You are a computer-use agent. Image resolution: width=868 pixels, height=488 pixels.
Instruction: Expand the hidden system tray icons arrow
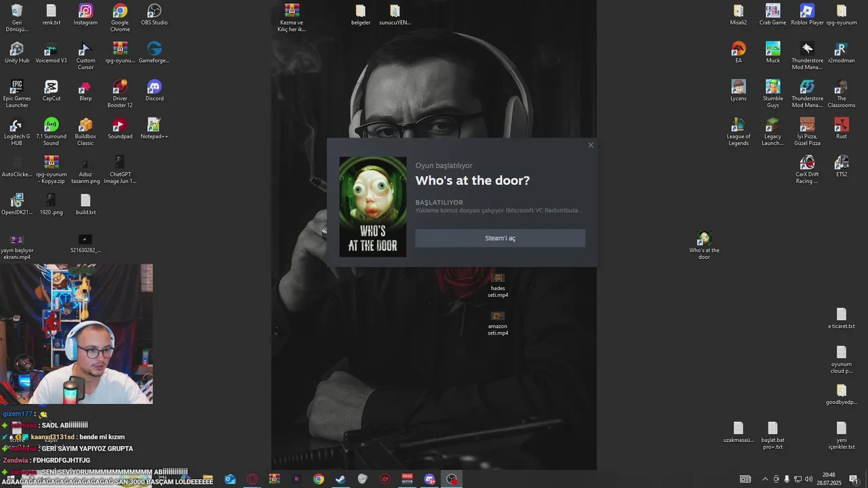click(766, 479)
